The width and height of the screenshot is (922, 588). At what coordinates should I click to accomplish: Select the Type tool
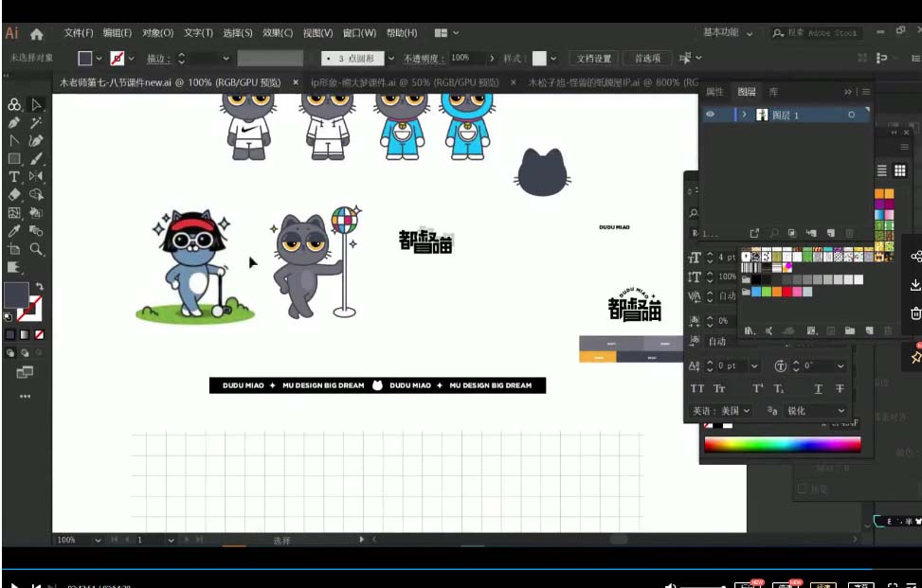pyautogui.click(x=14, y=177)
